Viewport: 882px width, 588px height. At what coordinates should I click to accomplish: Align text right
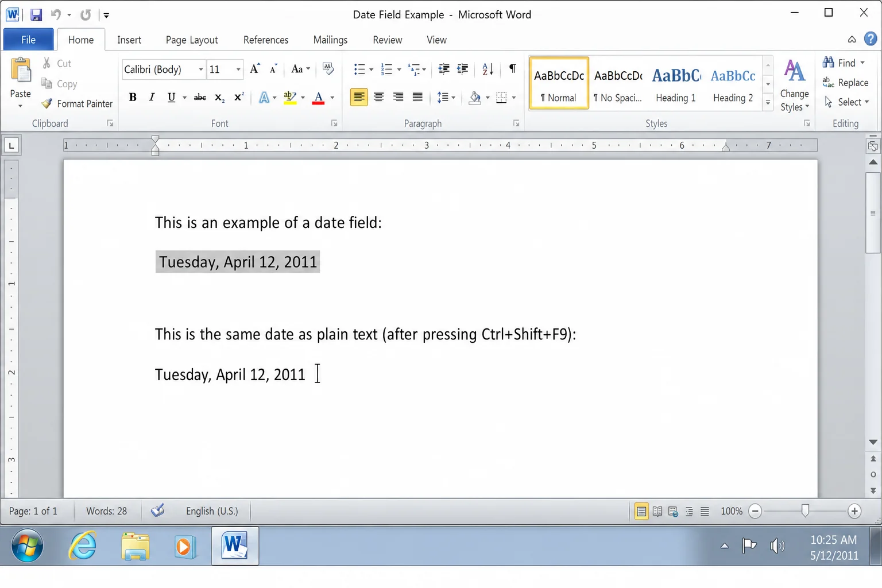point(398,98)
